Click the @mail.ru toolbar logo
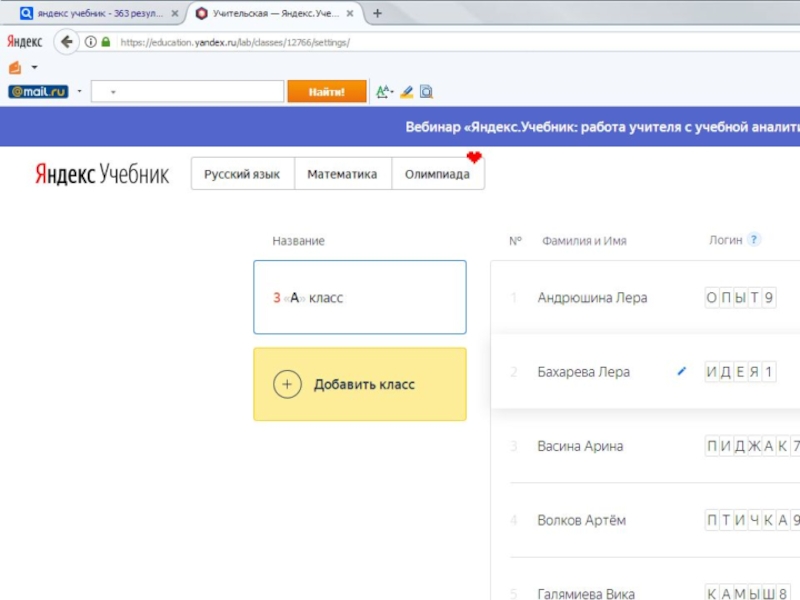This screenshot has width=800, height=600. [38, 92]
